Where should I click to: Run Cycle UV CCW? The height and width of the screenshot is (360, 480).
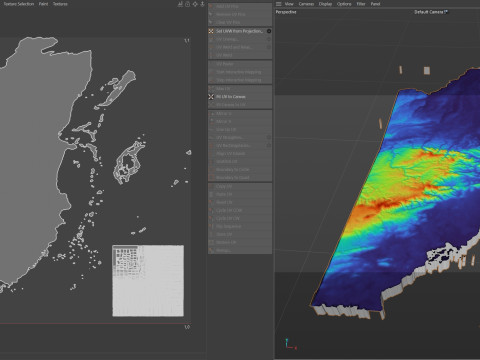240,210
